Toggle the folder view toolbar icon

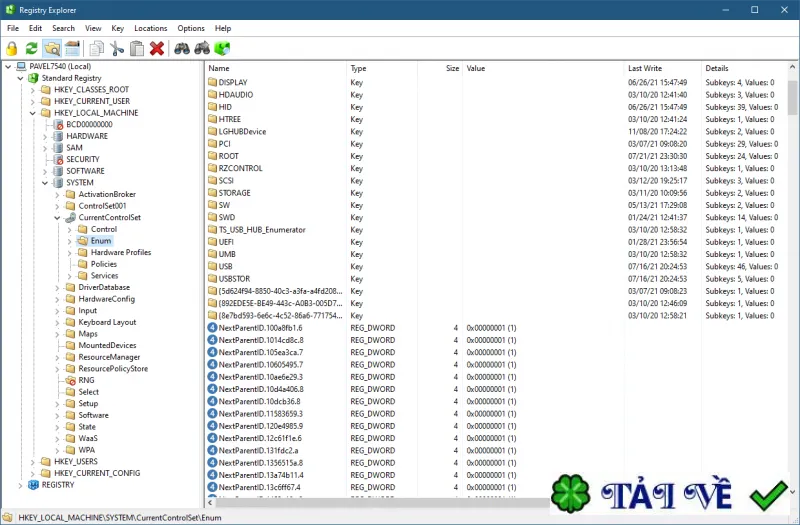pos(52,48)
